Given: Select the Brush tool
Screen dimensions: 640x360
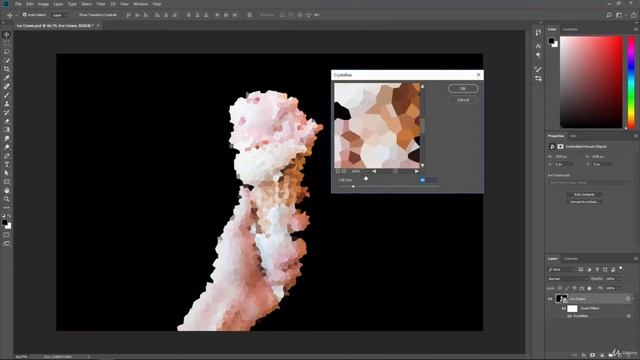Looking at the screenshot, I should coord(7,95).
